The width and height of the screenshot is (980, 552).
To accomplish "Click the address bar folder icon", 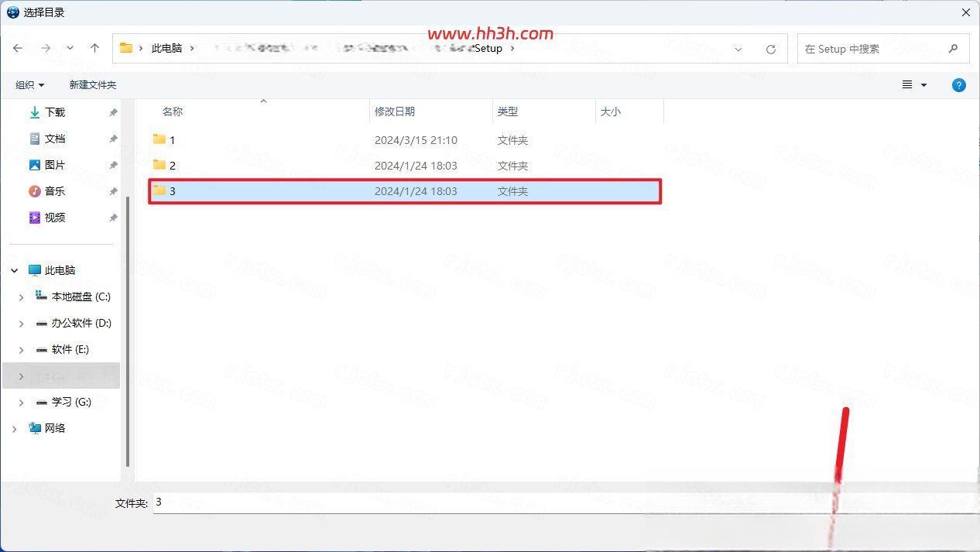I will (126, 48).
